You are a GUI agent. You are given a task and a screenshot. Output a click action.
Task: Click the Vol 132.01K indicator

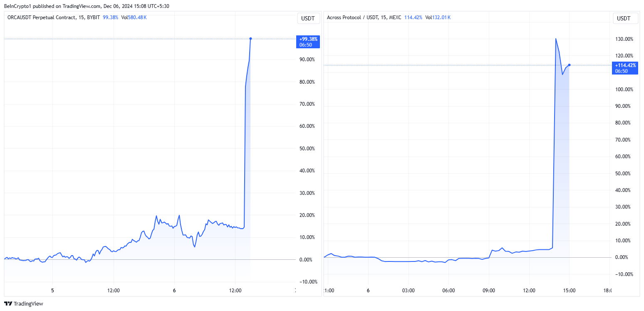(438, 17)
